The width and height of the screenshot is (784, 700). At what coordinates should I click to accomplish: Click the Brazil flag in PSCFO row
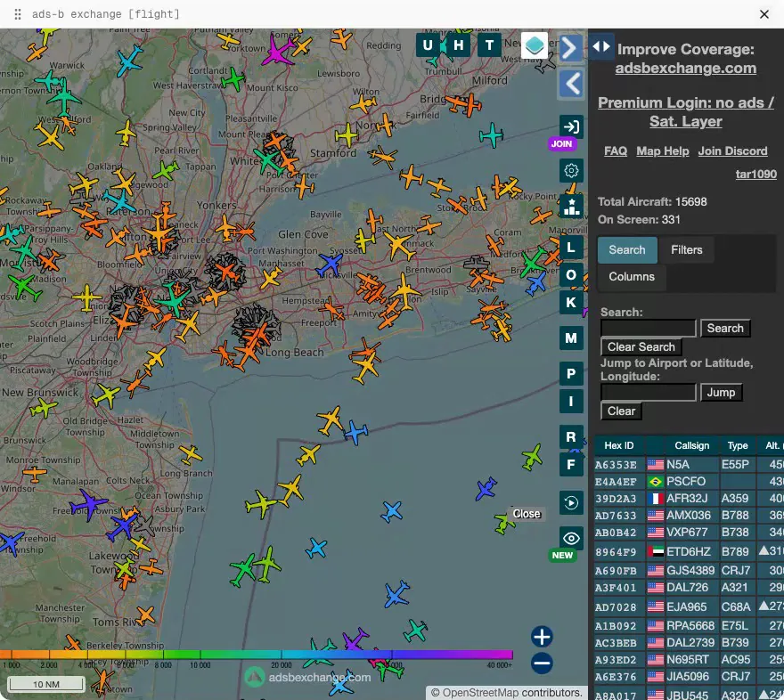655,482
